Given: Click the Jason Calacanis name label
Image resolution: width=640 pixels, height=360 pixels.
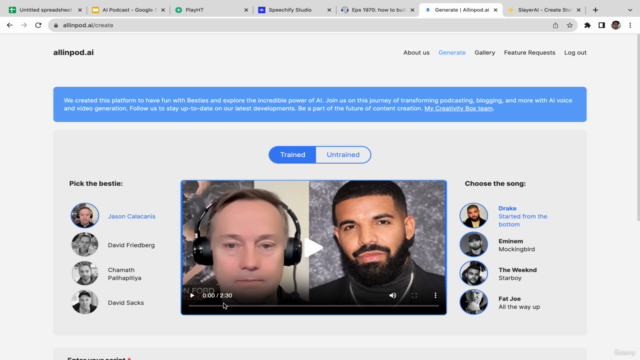Looking at the screenshot, I should click(x=131, y=216).
